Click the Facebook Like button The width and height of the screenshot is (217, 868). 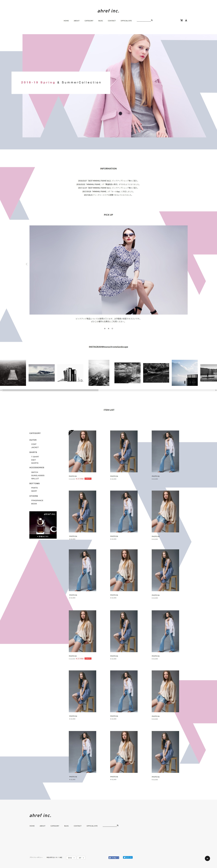114,858
